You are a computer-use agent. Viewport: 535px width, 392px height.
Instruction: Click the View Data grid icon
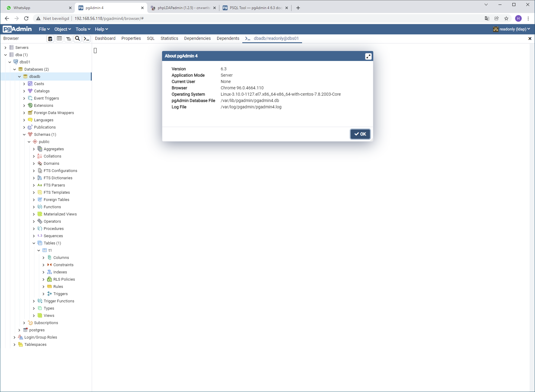click(x=59, y=39)
